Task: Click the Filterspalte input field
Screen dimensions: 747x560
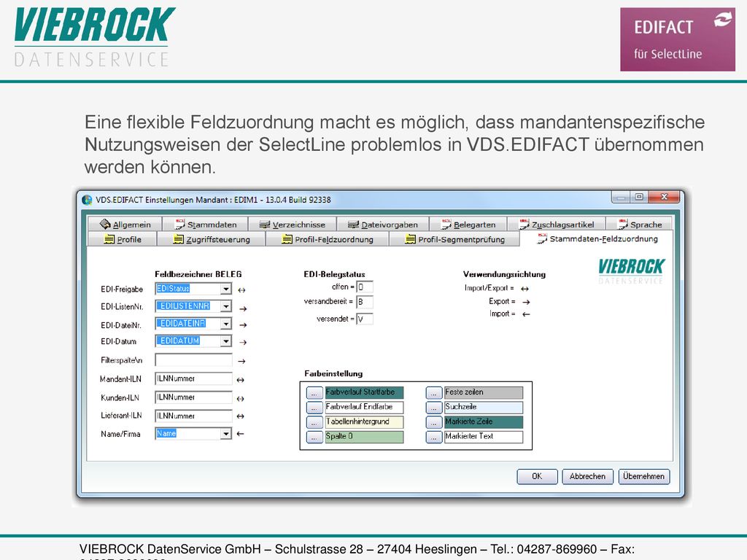Action: pyautogui.click(x=193, y=360)
